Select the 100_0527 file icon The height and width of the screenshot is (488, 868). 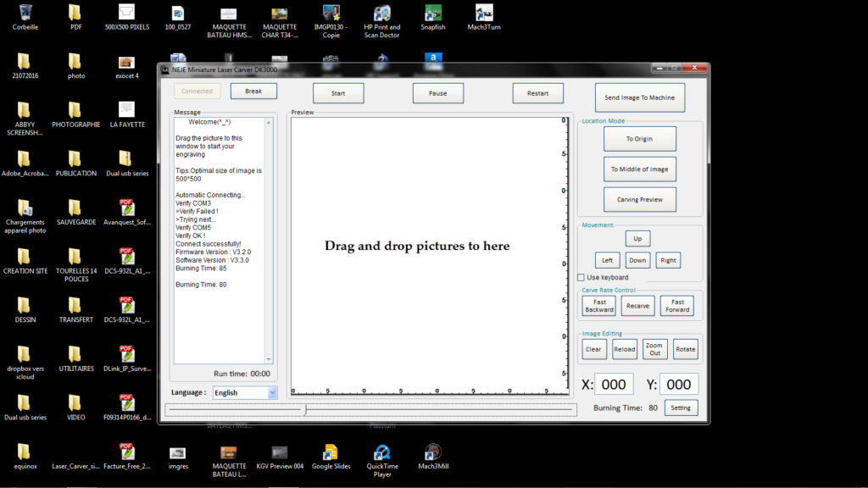178,17
